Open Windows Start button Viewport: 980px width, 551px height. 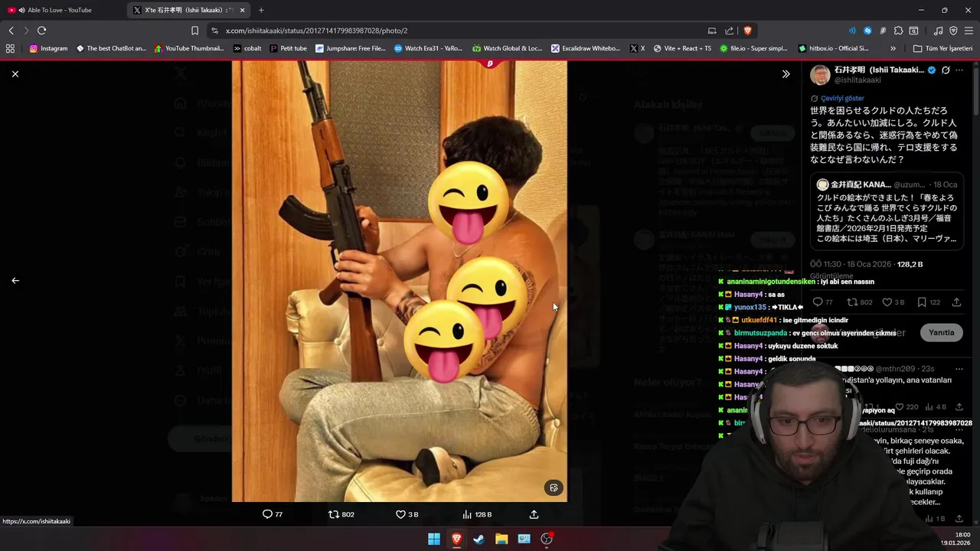pos(433,539)
